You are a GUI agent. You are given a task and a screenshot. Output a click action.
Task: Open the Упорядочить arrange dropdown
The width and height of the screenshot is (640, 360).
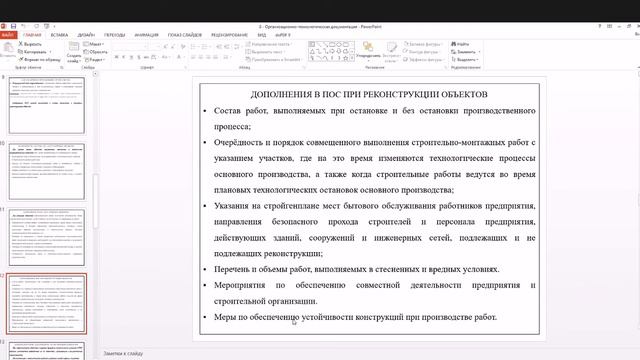tap(368, 52)
